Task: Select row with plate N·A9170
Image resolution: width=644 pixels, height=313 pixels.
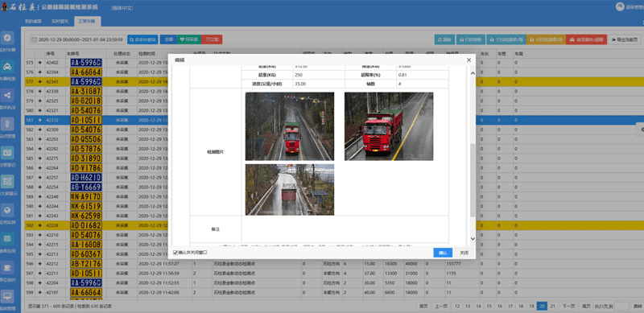Action: pyautogui.click(x=86, y=197)
